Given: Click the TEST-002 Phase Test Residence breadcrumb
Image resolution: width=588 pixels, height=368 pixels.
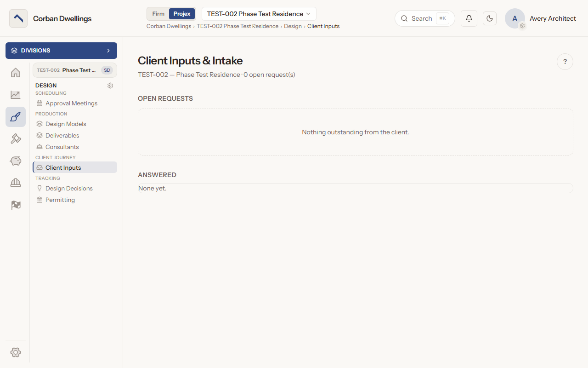Looking at the screenshot, I should [237, 26].
